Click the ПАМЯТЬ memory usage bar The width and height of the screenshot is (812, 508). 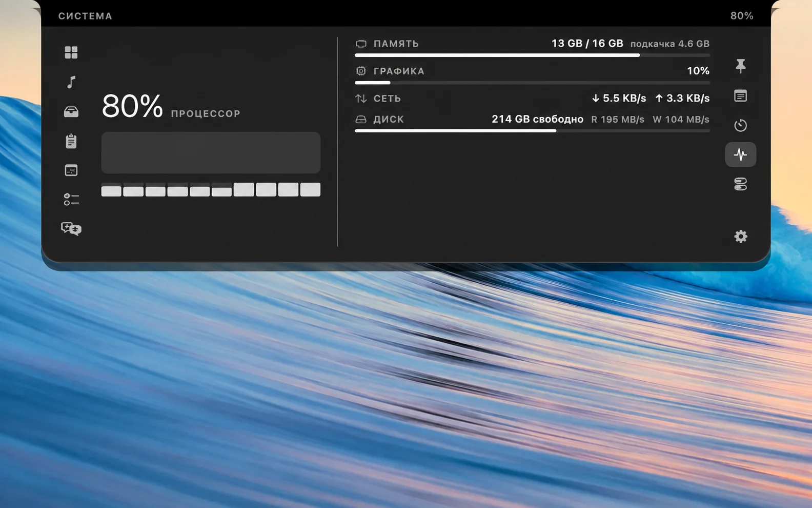coord(532,55)
